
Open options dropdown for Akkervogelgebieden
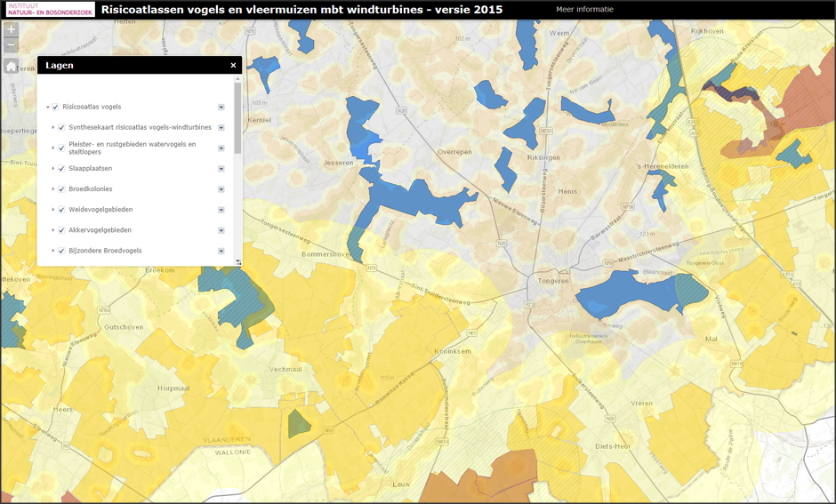point(221,230)
